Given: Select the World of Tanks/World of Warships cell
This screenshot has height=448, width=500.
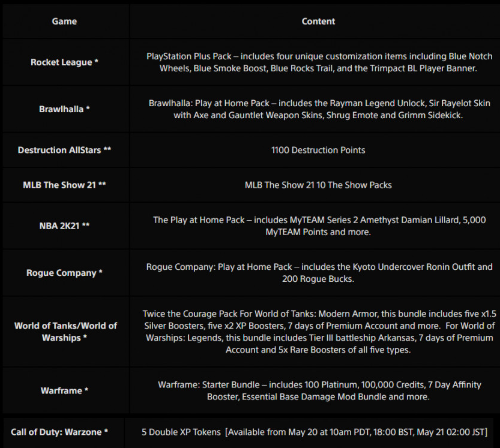Looking at the screenshot, I should (x=64, y=332).
